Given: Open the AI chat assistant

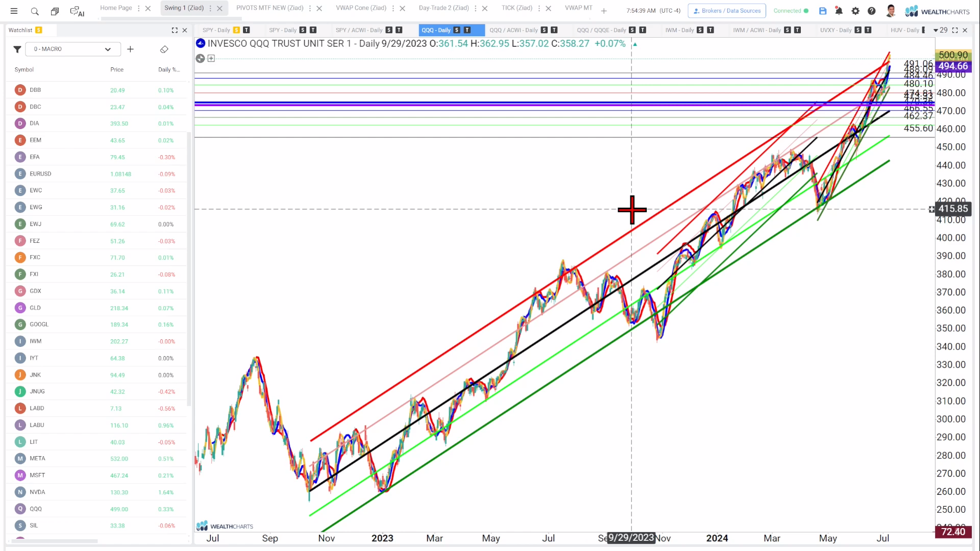Looking at the screenshot, I should (x=77, y=11).
